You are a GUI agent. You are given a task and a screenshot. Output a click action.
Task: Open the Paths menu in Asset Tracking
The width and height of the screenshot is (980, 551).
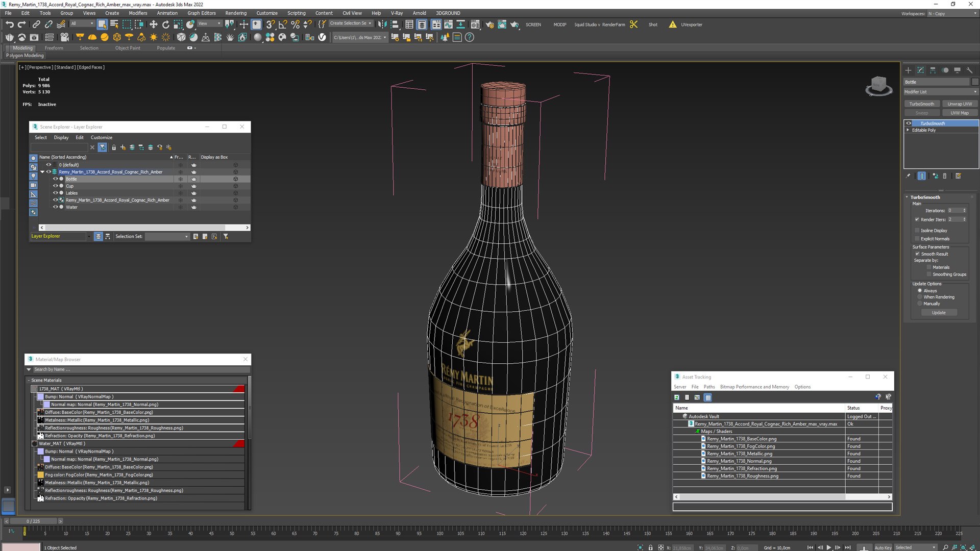(709, 387)
